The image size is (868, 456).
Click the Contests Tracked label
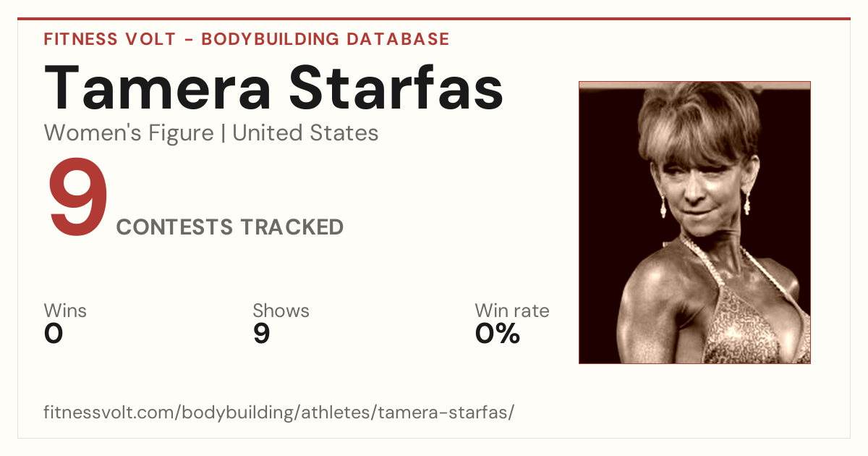pyautogui.click(x=230, y=227)
